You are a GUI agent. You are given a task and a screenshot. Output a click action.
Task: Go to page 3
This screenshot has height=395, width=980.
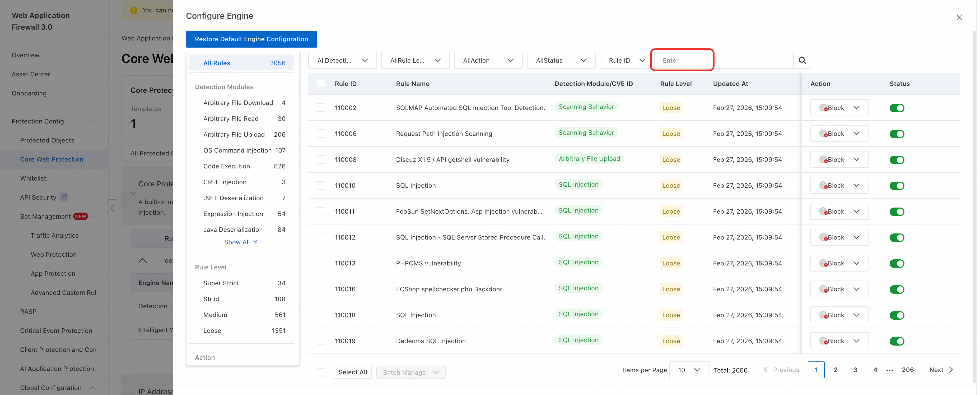click(855, 369)
